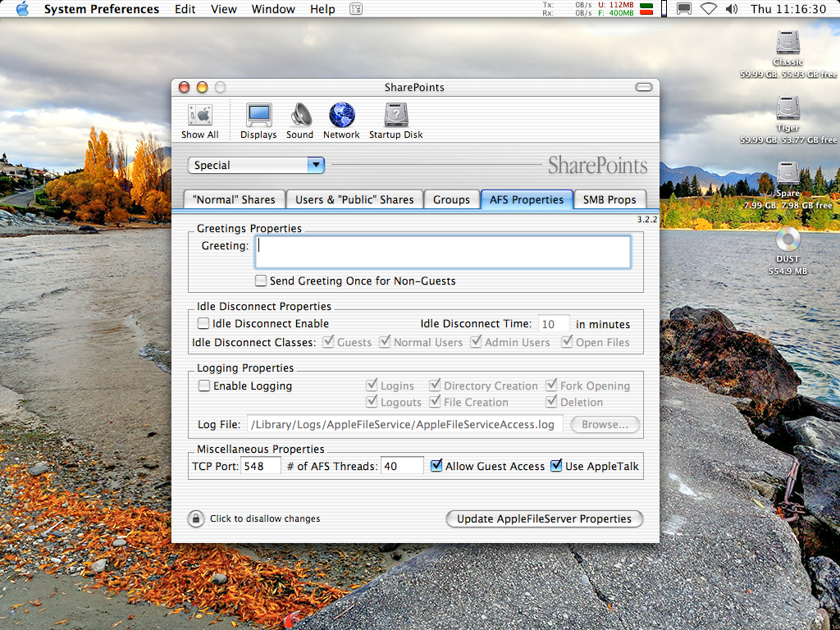
Task: Click the number of AFS Threads field
Action: click(402, 466)
